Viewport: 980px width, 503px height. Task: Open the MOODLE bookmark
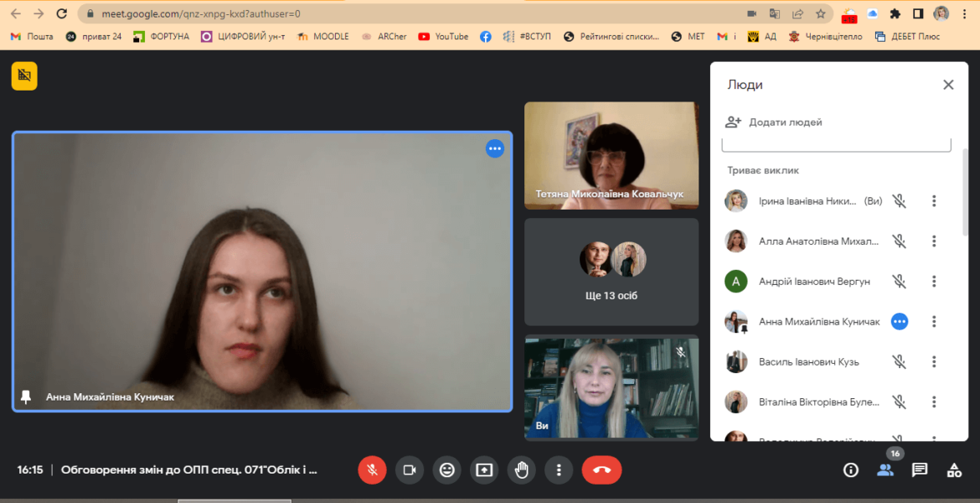click(323, 36)
